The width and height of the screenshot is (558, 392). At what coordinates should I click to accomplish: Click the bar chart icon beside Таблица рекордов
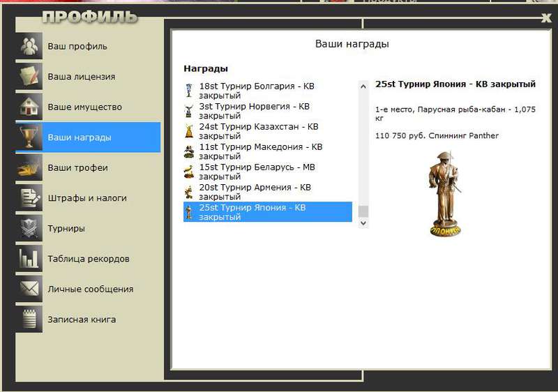coord(29,259)
